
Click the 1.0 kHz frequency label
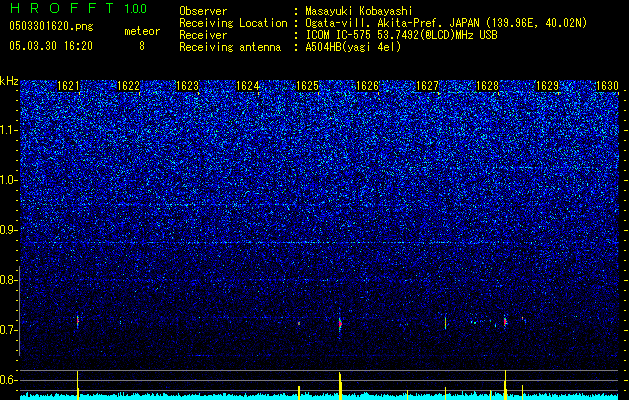tap(8, 180)
